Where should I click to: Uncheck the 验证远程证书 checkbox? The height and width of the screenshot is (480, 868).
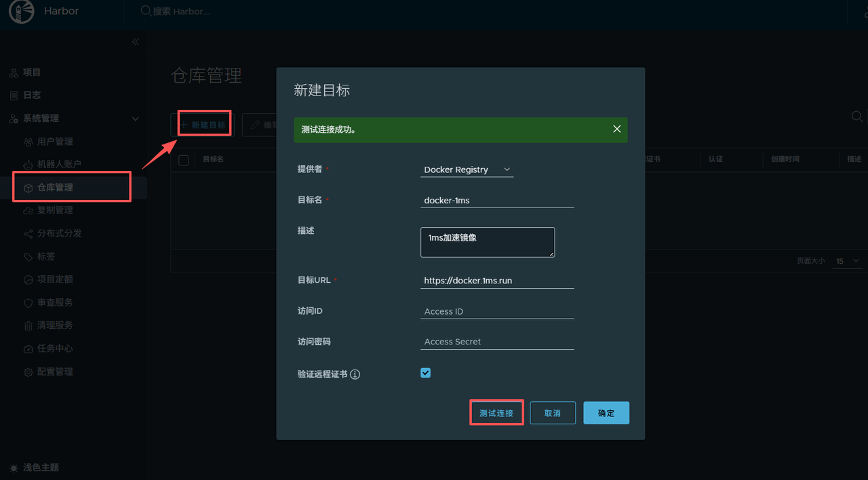tap(425, 373)
